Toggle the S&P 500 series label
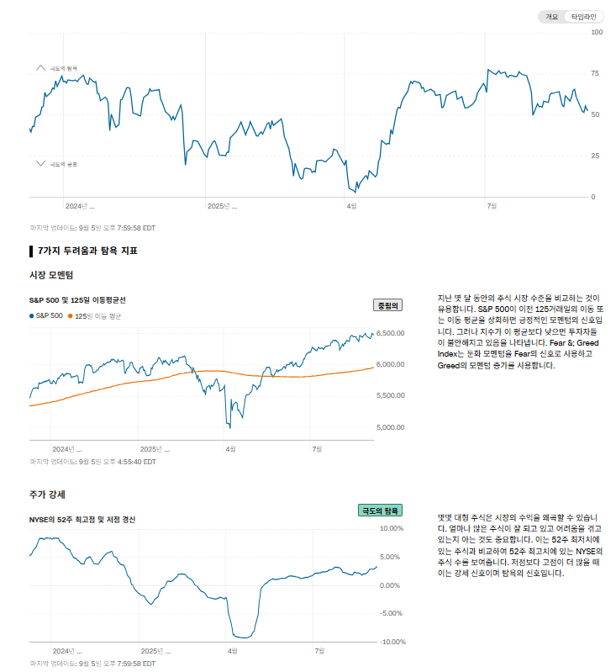Image resolution: width=616 pixels, height=672 pixels. (x=49, y=316)
